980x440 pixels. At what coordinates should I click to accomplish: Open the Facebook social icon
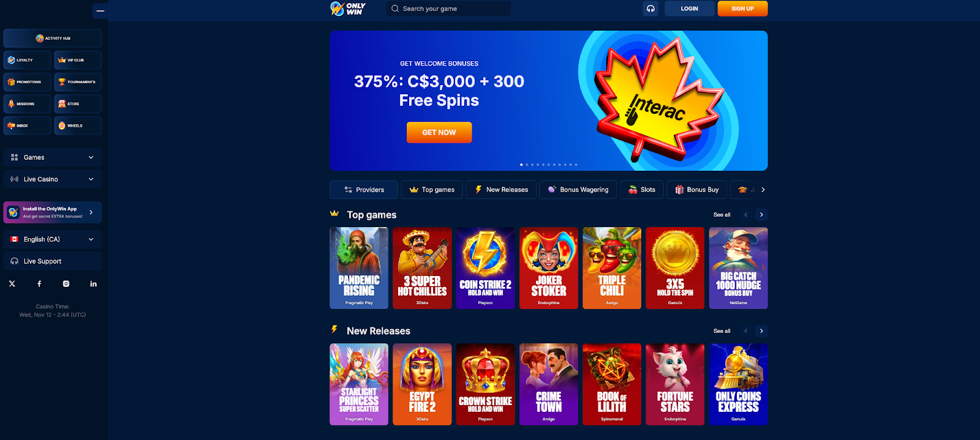39,284
